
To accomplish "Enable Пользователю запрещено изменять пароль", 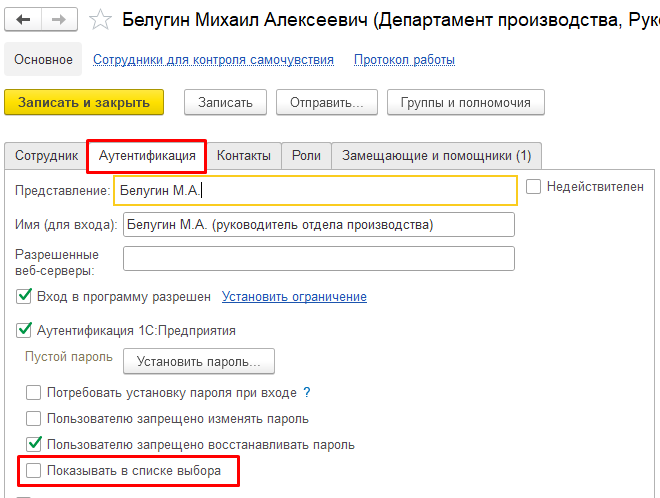I will (33, 418).
